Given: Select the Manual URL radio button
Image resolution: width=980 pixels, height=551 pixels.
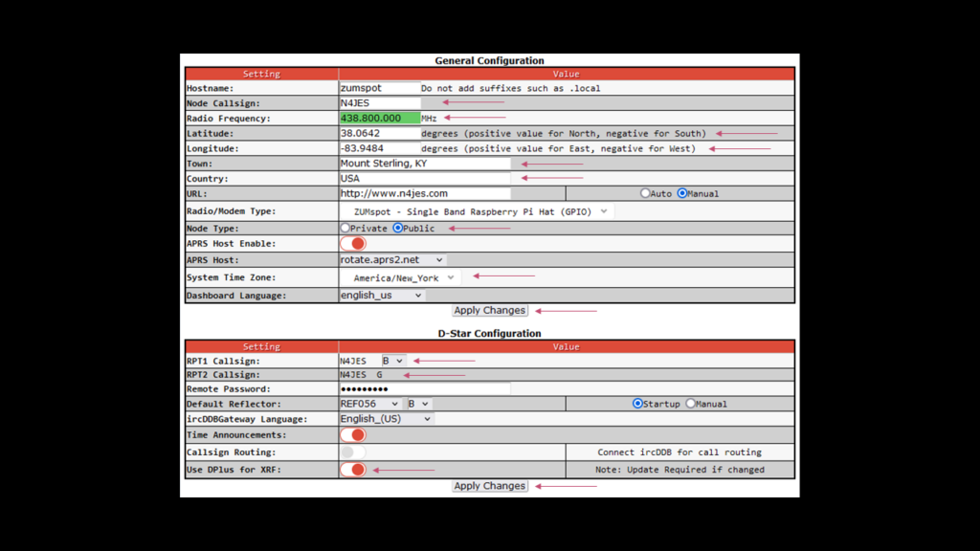Looking at the screenshot, I should (682, 193).
